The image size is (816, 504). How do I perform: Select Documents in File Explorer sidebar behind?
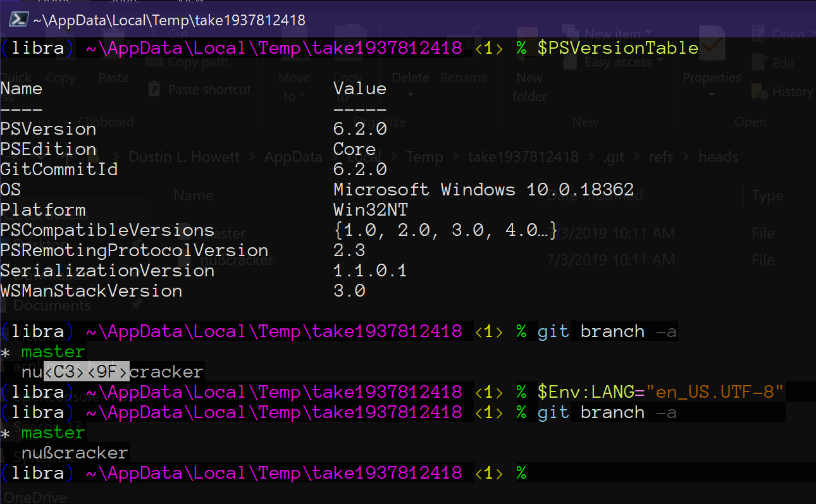coord(52,306)
